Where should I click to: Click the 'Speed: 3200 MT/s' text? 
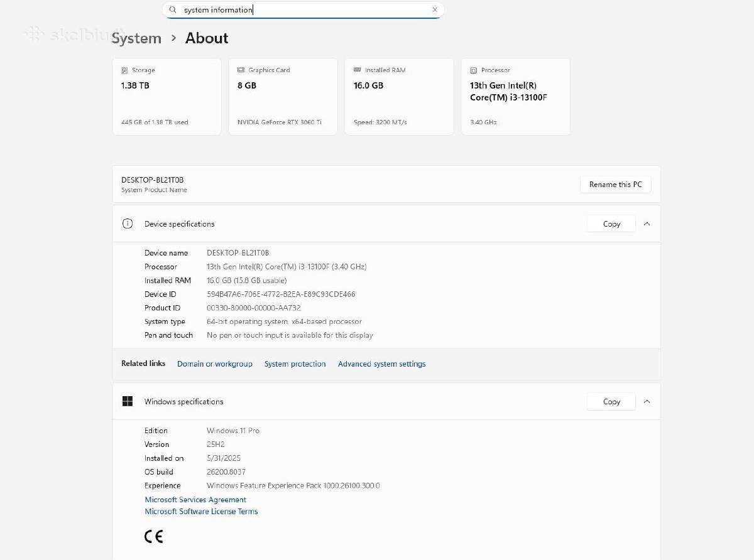[x=380, y=122]
